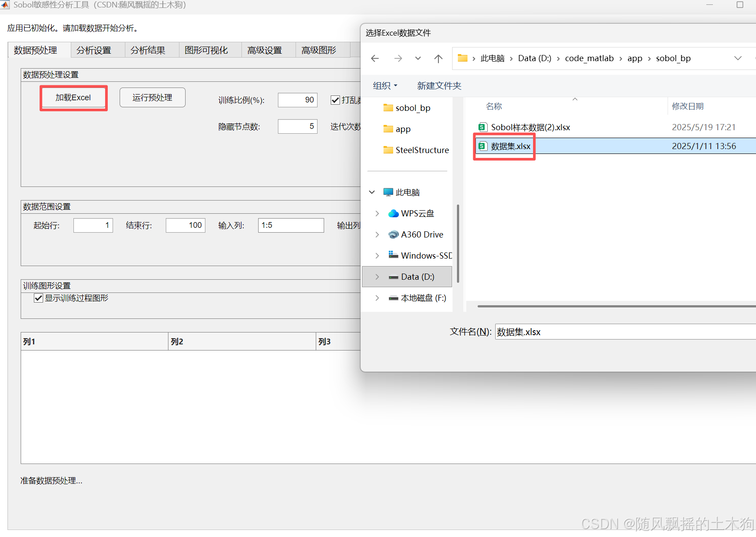The width and height of the screenshot is (756, 537).
Task: Click the 隐藏节点数 input field
Action: 298,126
